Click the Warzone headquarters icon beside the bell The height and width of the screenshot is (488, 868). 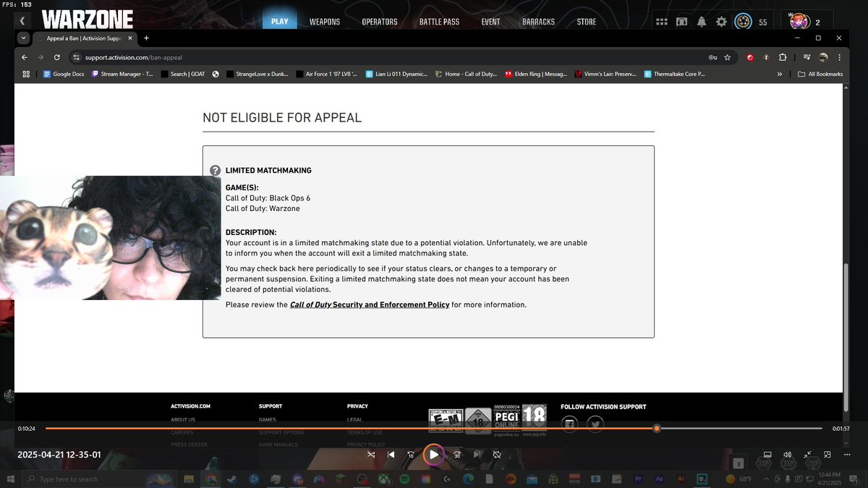[681, 22]
